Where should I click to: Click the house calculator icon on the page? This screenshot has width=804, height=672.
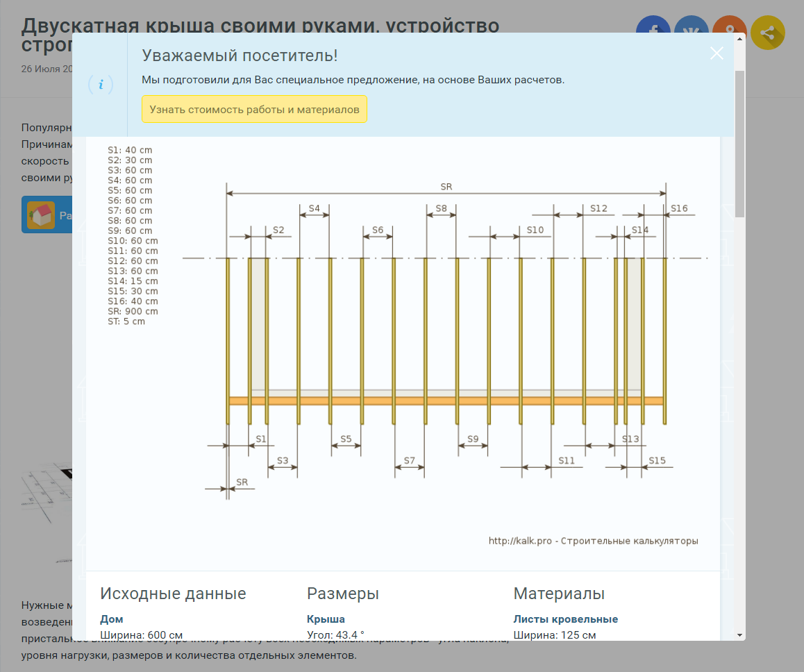41,215
